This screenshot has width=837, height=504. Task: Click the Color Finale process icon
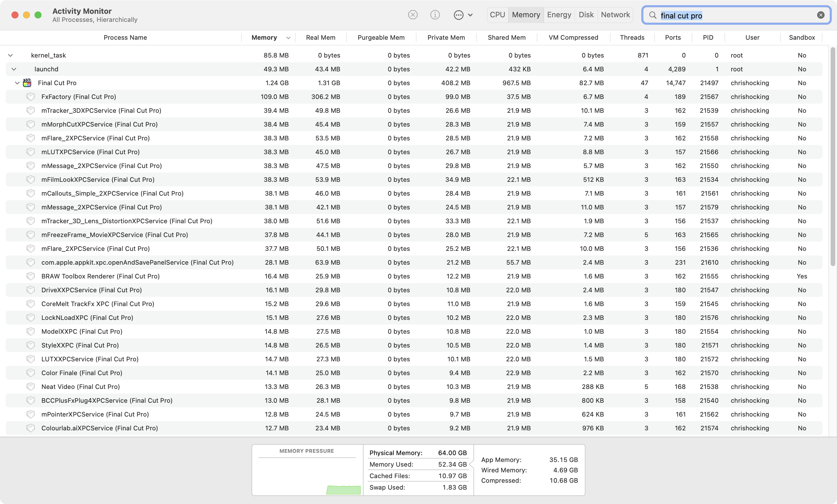click(x=31, y=373)
